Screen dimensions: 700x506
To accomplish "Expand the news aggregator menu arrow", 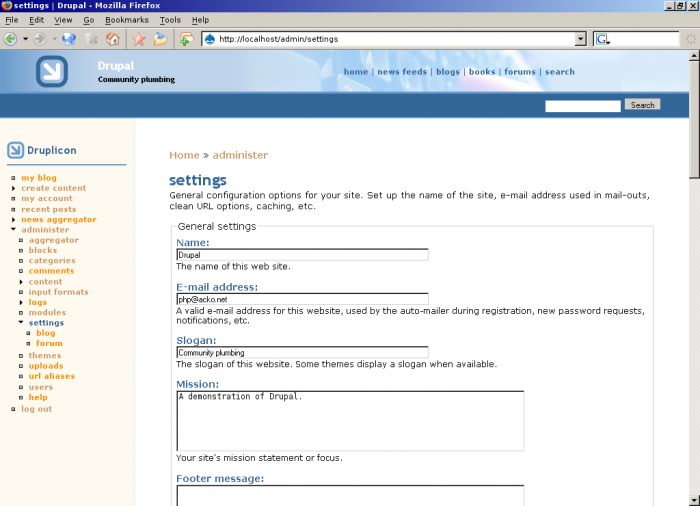I will (13, 220).
